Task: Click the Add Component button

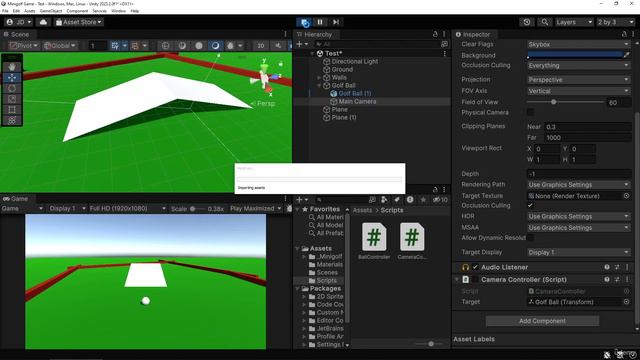Action: pyautogui.click(x=542, y=321)
